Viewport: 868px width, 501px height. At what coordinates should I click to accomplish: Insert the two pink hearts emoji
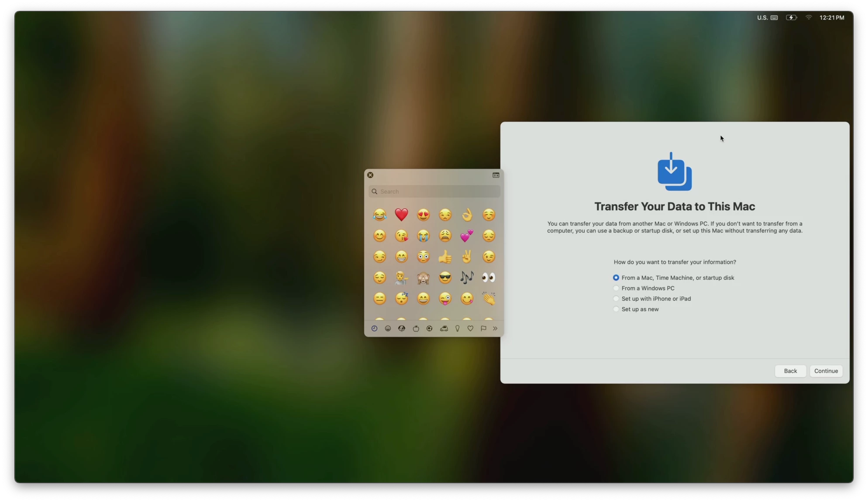pos(467,236)
